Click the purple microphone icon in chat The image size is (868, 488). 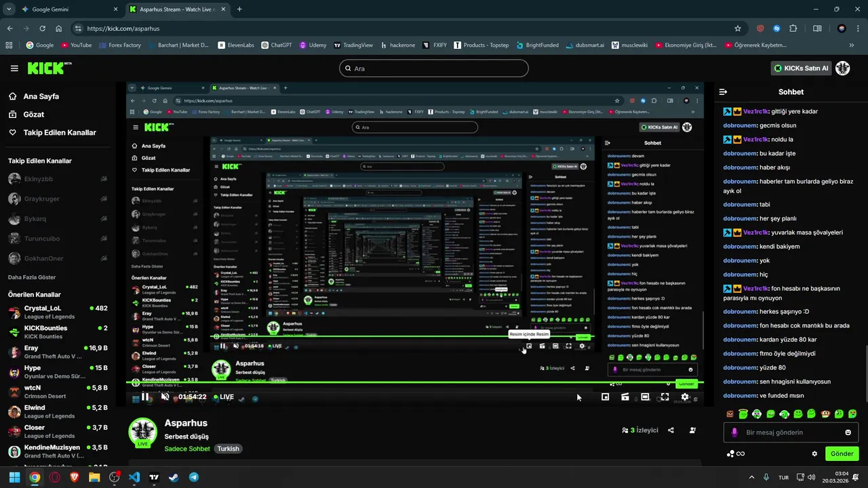[734, 432]
